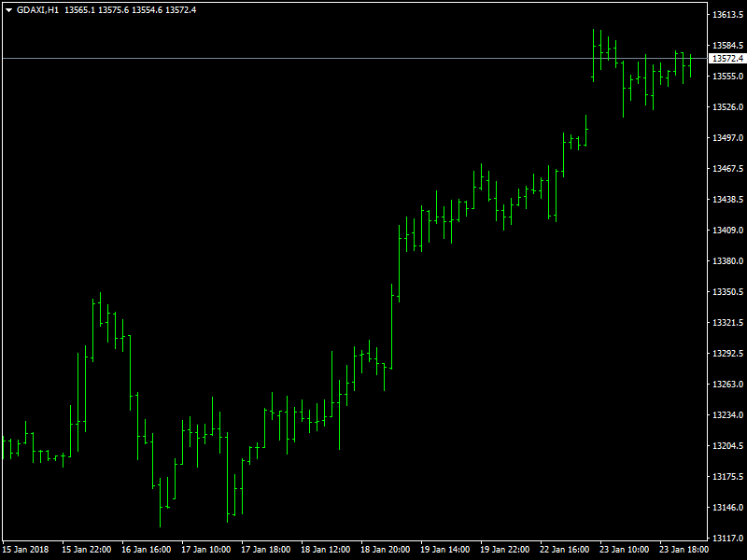The width and height of the screenshot is (747, 560).
Task: Click the 18 Jan 12:00 time label
Action: pos(325,550)
